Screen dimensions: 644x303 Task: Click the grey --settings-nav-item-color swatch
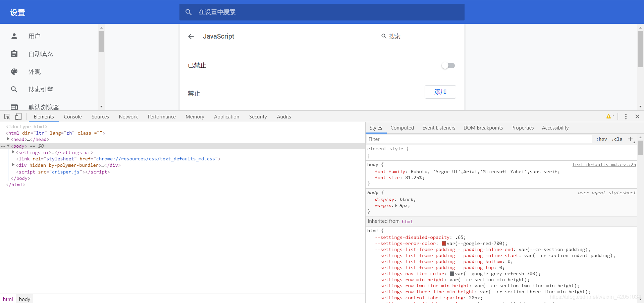coord(452,273)
